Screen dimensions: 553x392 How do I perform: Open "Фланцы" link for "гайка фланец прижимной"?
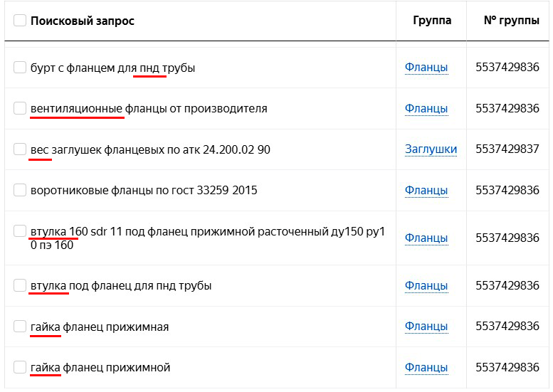tap(426, 368)
